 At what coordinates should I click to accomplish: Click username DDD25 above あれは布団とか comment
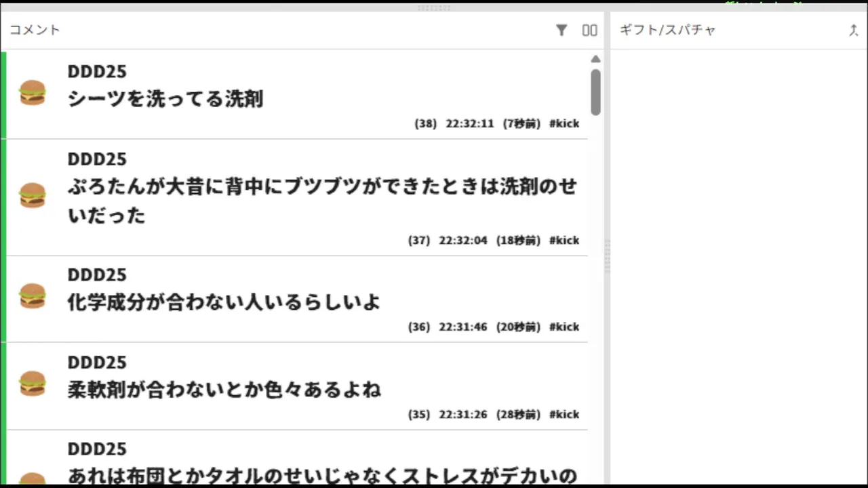click(x=97, y=449)
